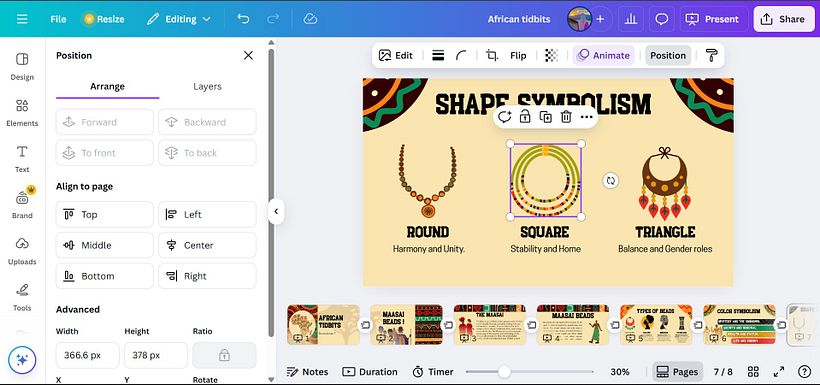
Task: Click the To back button
Action: coord(207,153)
